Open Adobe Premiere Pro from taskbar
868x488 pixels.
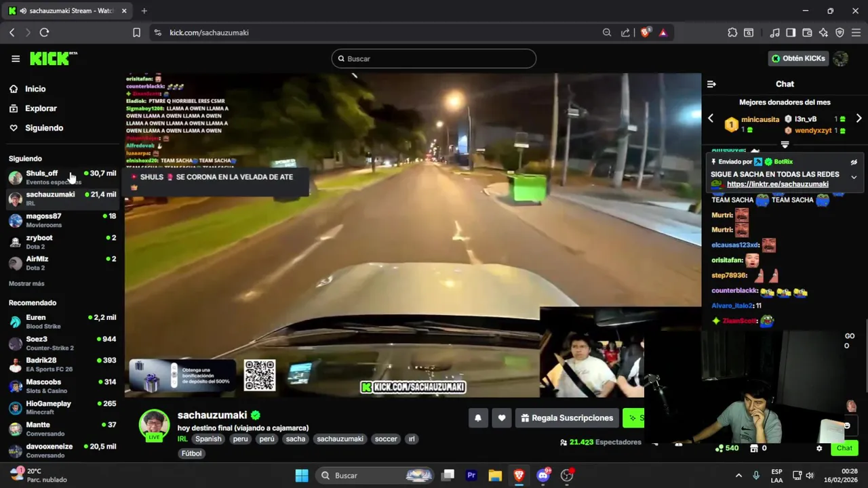click(471, 475)
